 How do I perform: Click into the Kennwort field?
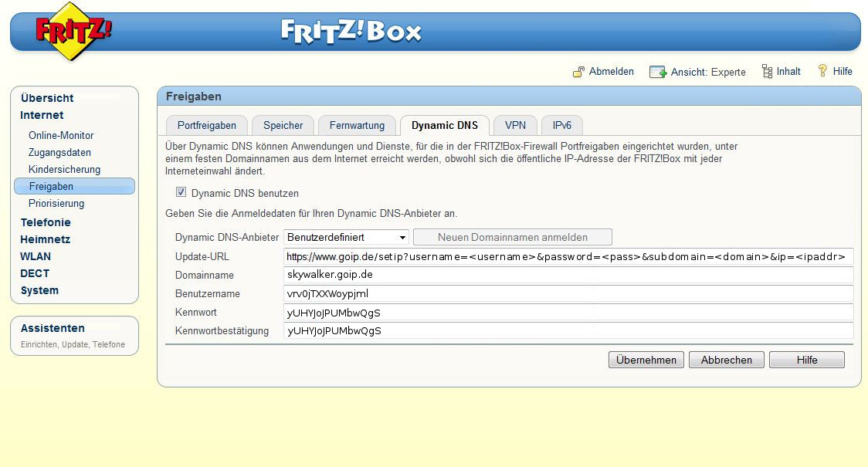pos(568,312)
